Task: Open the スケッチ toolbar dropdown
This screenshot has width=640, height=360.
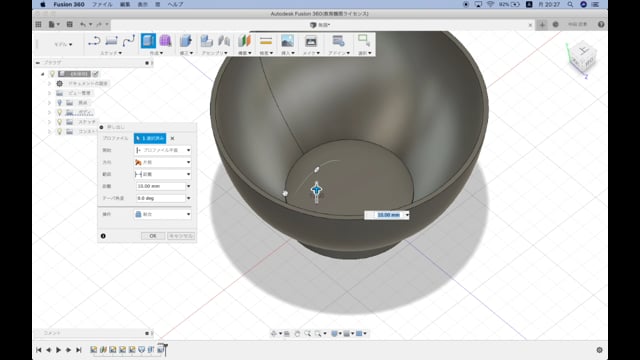Action: click(111, 53)
